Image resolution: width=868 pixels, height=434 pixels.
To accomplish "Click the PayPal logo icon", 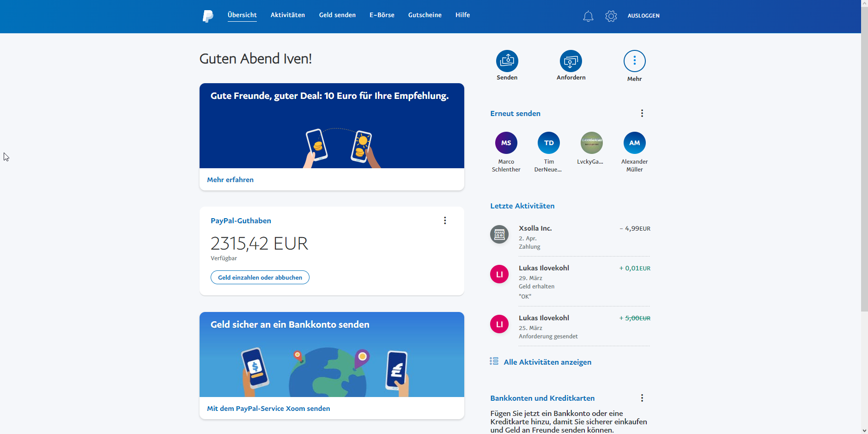I will (x=208, y=16).
